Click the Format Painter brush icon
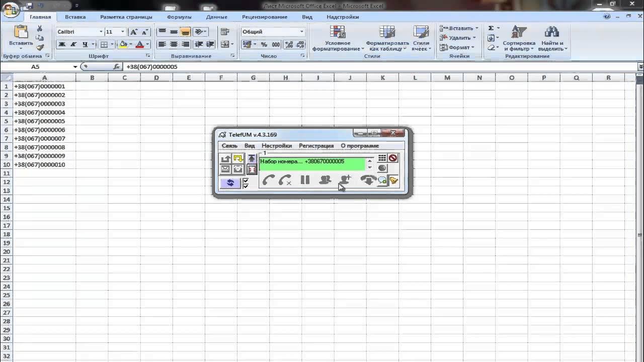This screenshot has width=644, height=362. point(40,47)
